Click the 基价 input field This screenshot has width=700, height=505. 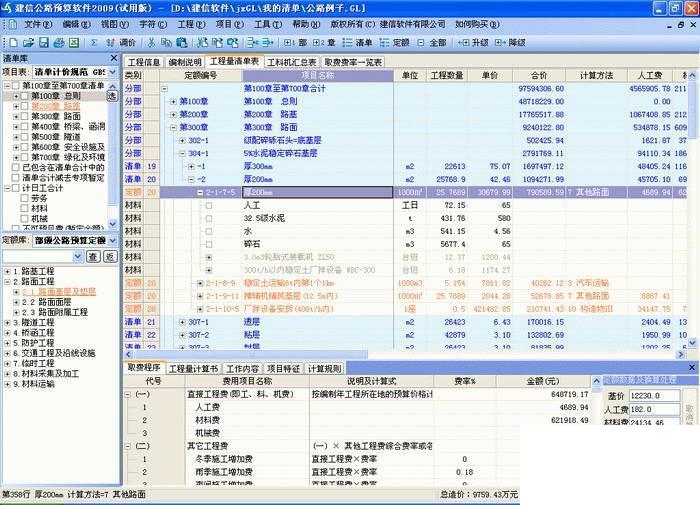654,396
